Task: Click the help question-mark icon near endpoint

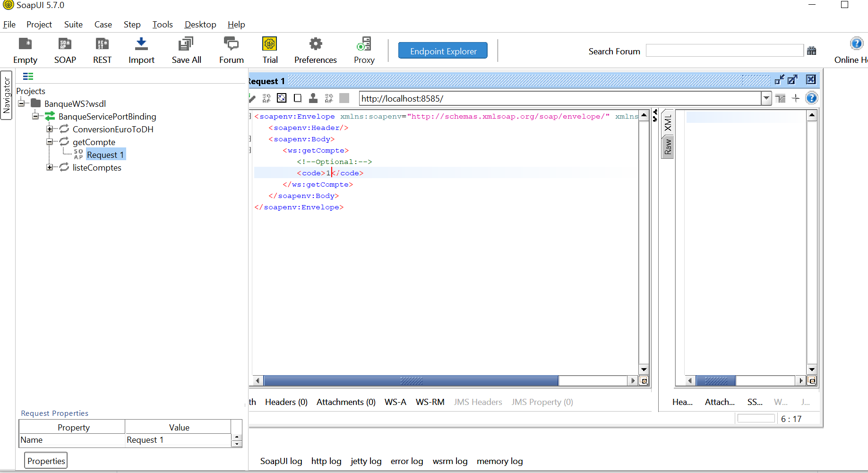Action: pos(811,98)
